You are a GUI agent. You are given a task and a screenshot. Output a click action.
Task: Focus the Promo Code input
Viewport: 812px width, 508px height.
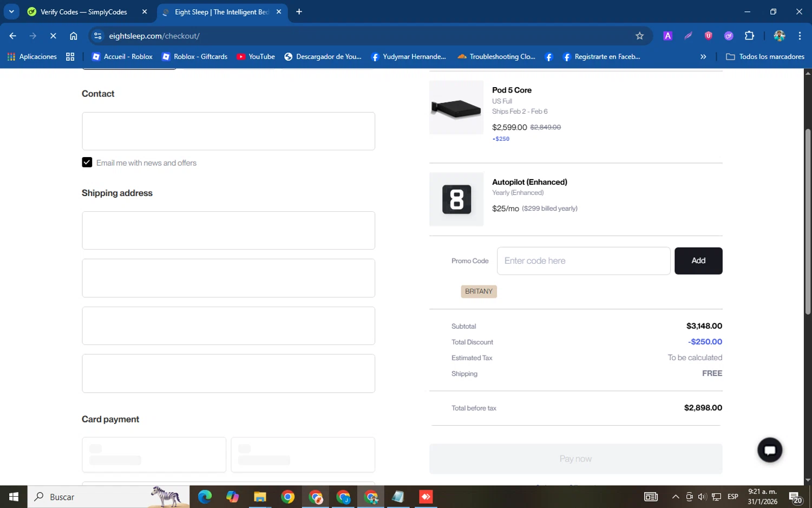(x=584, y=261)
